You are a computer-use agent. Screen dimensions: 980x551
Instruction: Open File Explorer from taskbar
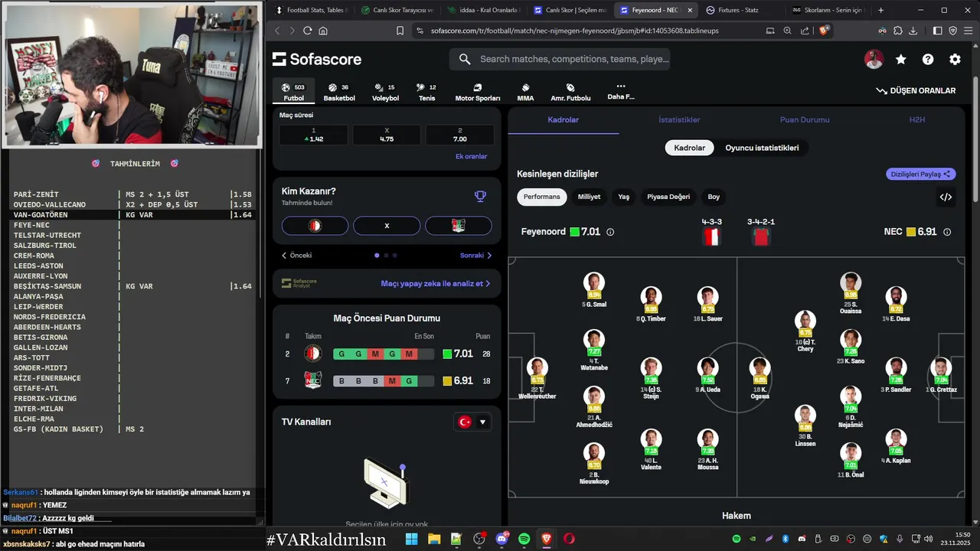pyautogui.click(x=433, y=539)
